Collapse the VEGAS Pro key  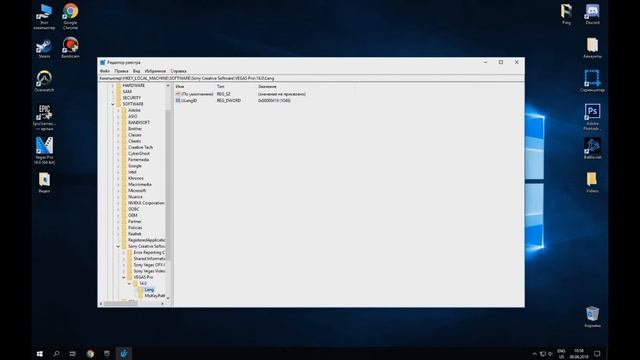point(124,277)
